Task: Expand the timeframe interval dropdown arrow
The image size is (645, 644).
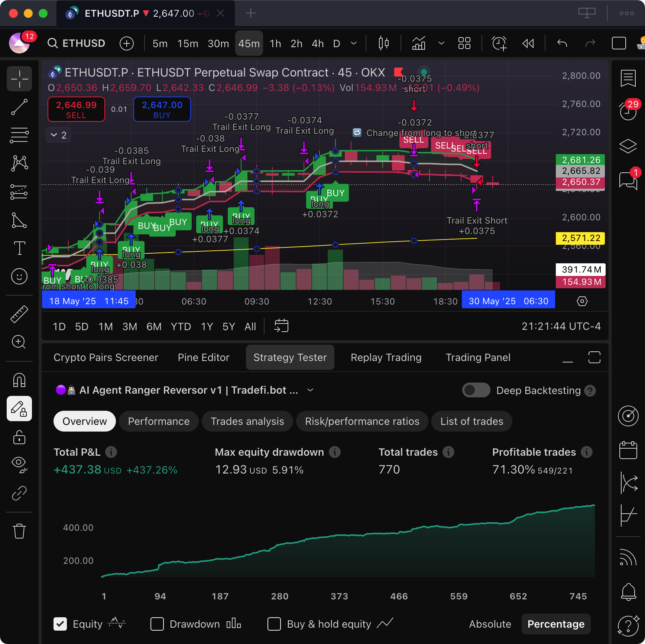Action: pyautogui.click(x=354, y=43)
